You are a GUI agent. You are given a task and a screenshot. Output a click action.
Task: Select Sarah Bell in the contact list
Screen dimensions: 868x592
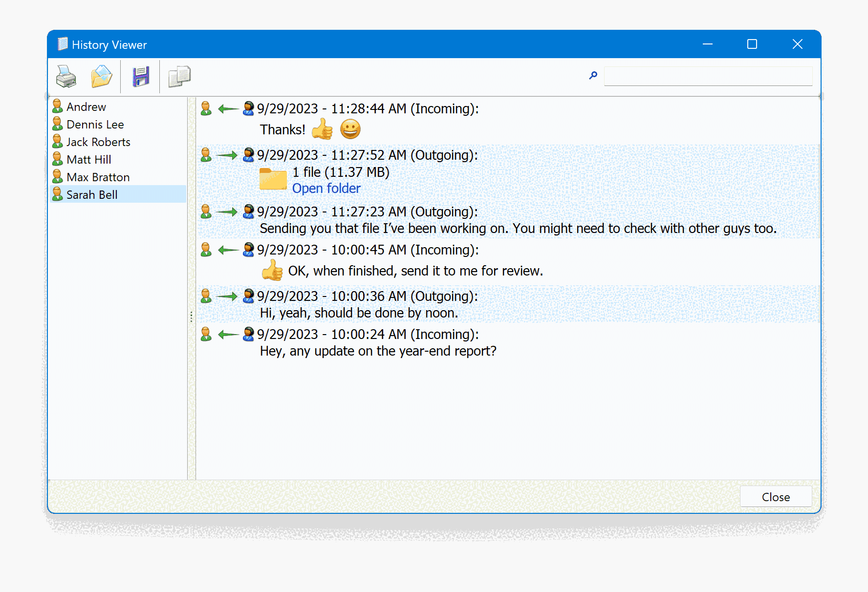[x=92, y=195]
